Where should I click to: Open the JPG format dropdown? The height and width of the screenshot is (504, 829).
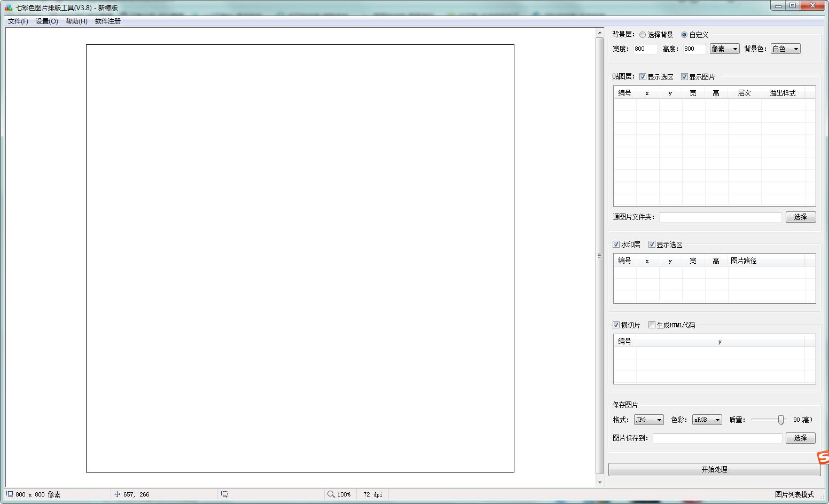tap(648, 420)
